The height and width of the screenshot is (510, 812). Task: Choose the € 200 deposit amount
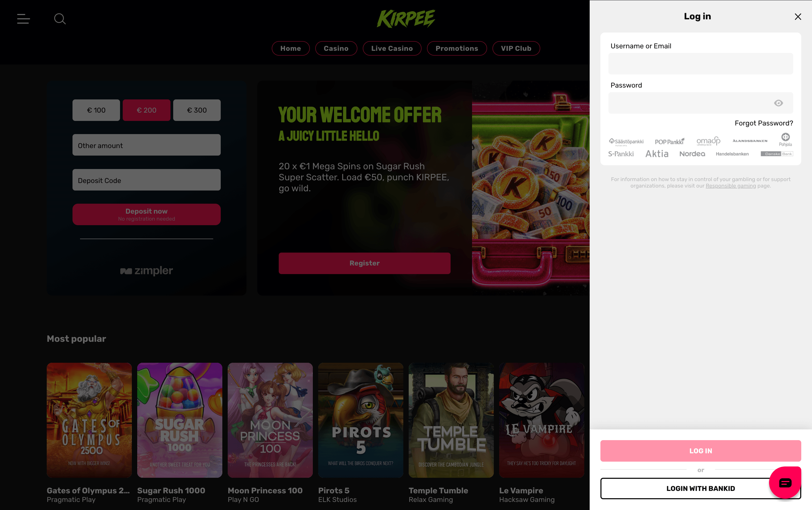[x=147, y=110]
